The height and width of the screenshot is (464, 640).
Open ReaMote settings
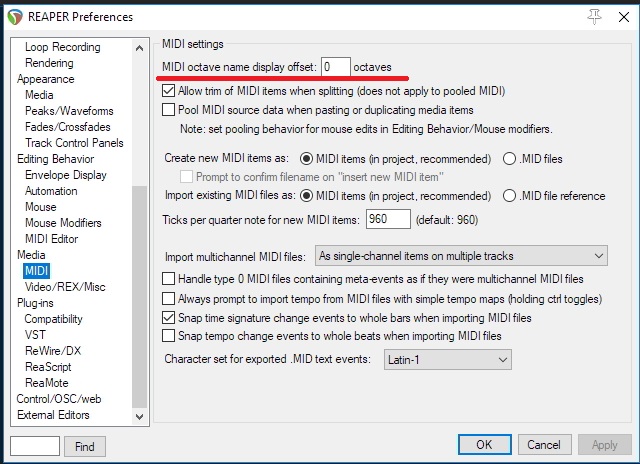[47, 383]
